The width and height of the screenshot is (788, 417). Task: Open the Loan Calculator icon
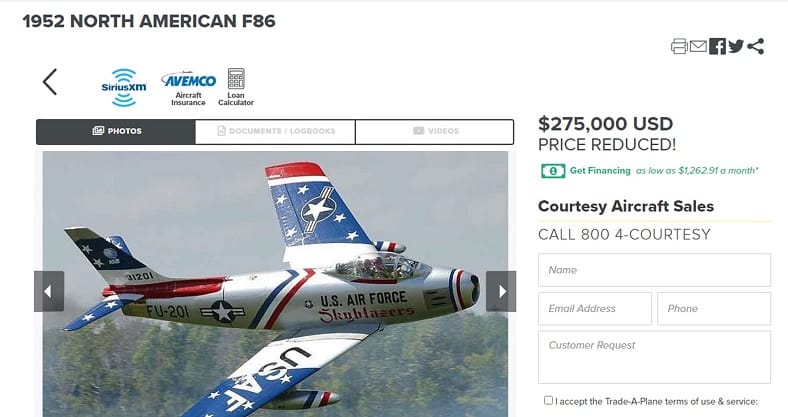coord(236,87)
